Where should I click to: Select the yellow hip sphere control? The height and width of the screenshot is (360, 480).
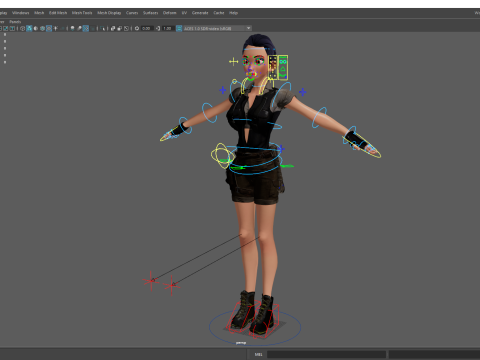click(x=223, y=156)
